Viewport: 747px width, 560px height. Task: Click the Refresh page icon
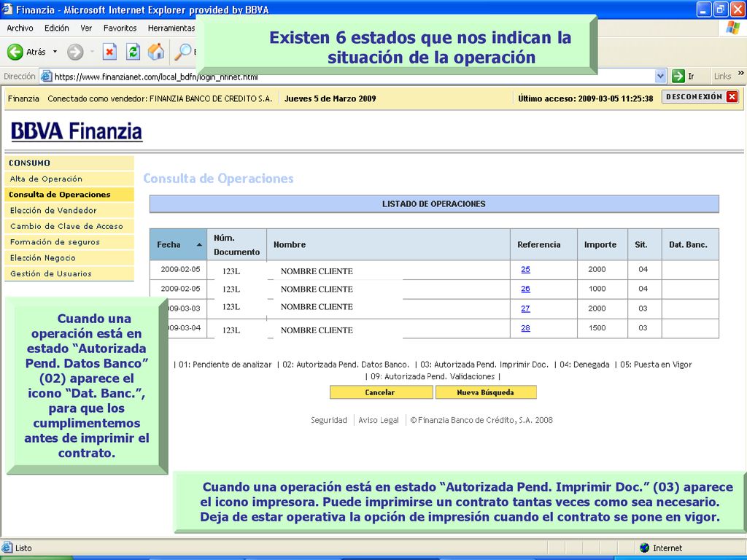coord(133,52)
